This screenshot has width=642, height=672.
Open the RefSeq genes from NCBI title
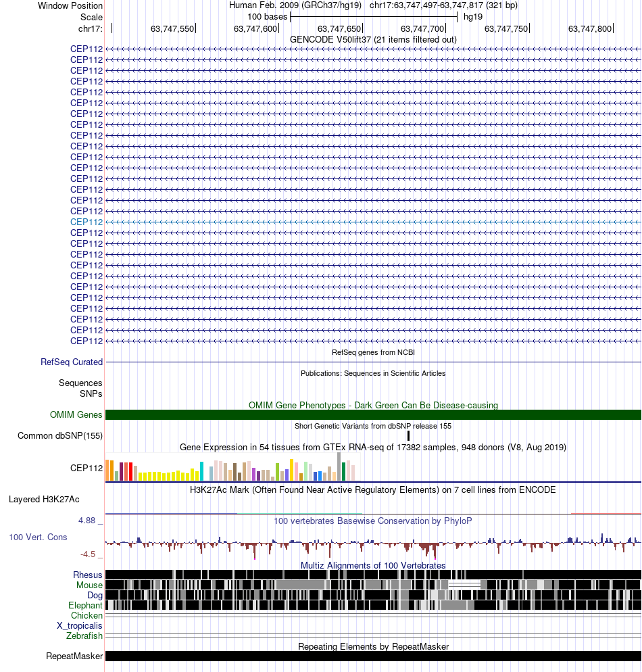point(373,352)
